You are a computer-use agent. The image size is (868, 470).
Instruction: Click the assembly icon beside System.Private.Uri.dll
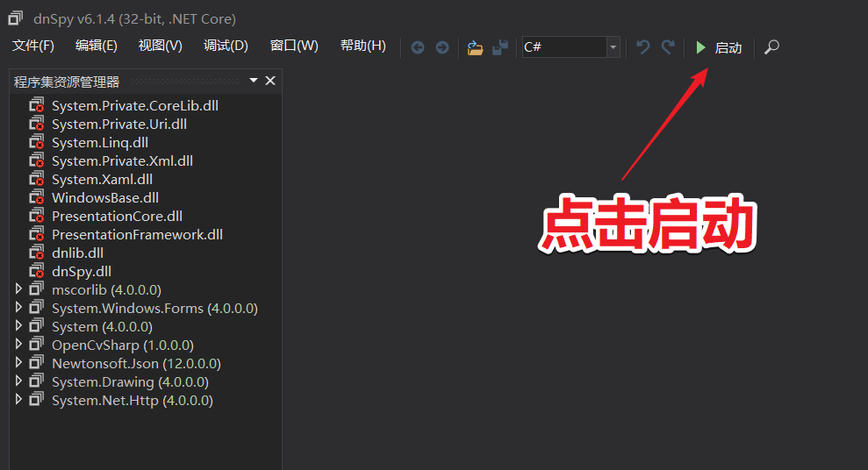pyautogui.click(x=37, y=124)
